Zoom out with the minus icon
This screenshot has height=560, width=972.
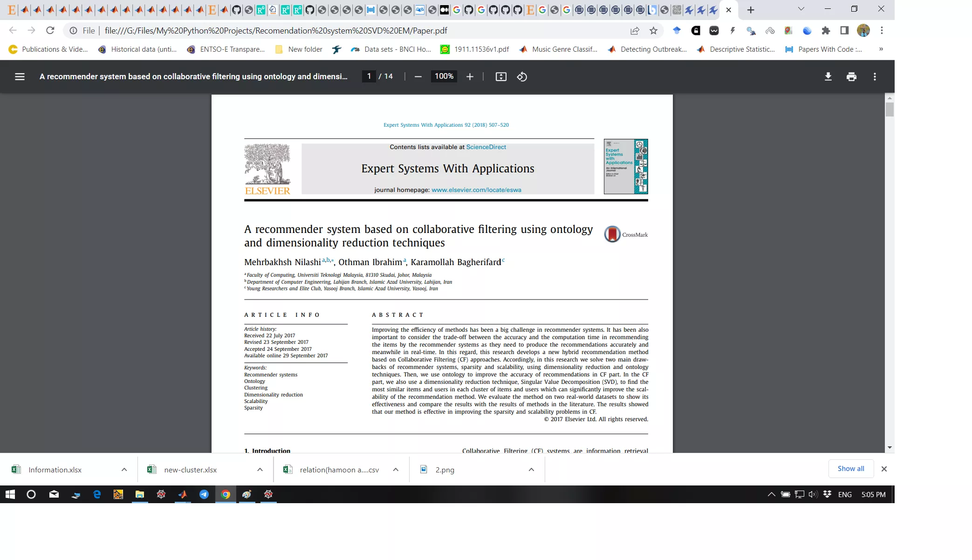click(x=418, y=76)
